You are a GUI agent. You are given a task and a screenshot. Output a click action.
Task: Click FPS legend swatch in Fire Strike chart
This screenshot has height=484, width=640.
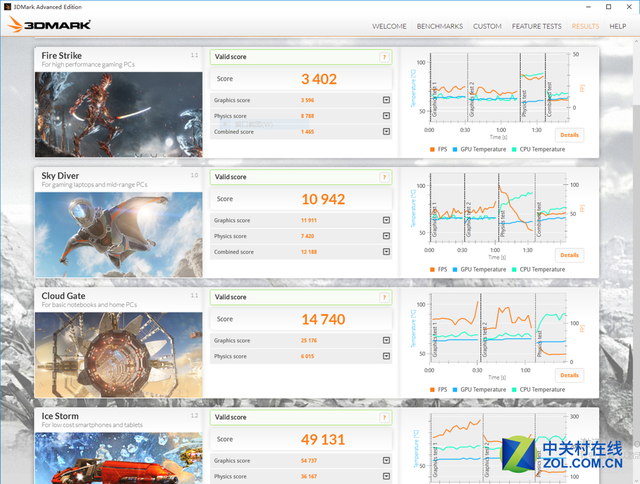(x=432, y=149)
